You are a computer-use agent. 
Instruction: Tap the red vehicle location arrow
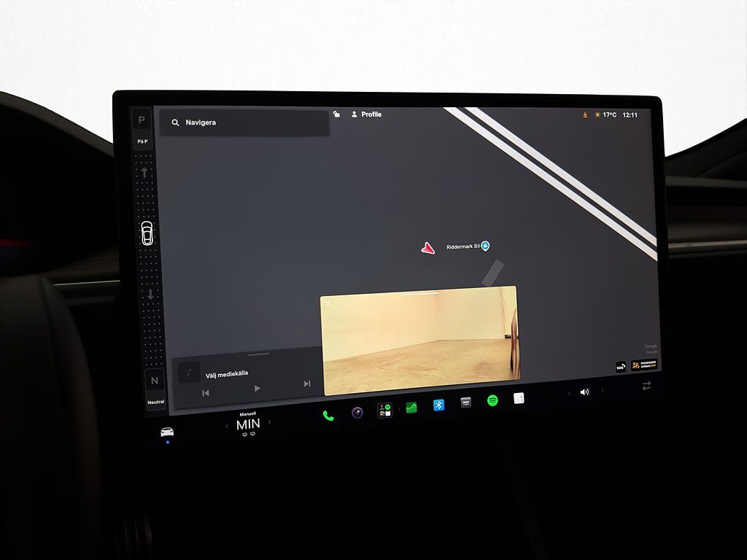427,248
